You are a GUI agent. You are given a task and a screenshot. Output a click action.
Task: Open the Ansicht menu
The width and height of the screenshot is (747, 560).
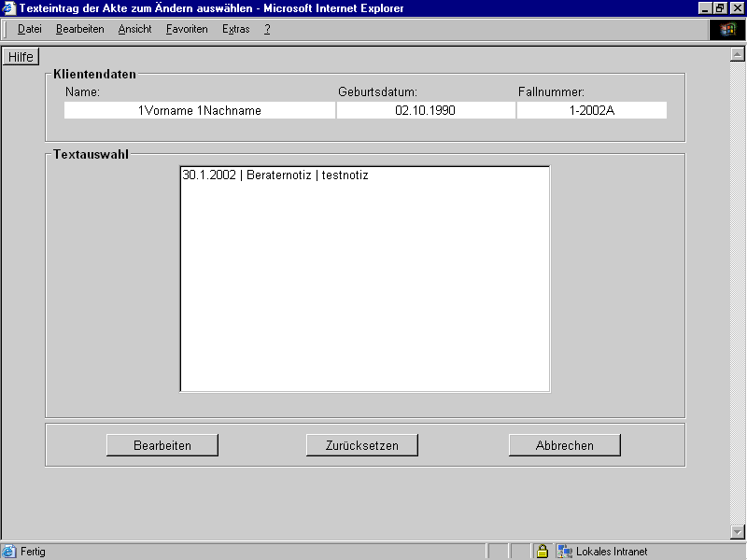[134, 29]
